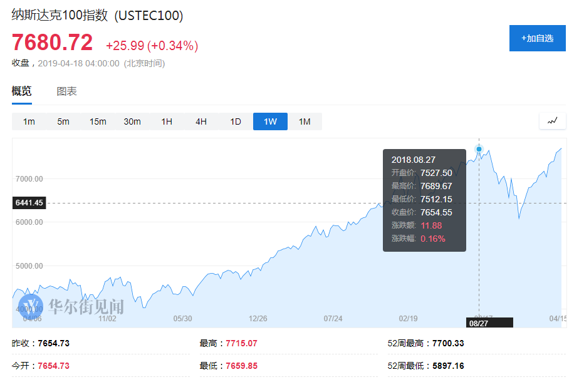The image size is (579, 392).
Task: Click tooltip 开盘价 value 7527.50
Action: (436, 173)
